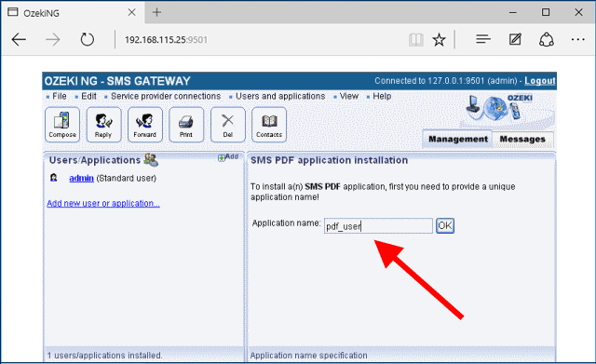Open the Compose message tool

[62, 125]
